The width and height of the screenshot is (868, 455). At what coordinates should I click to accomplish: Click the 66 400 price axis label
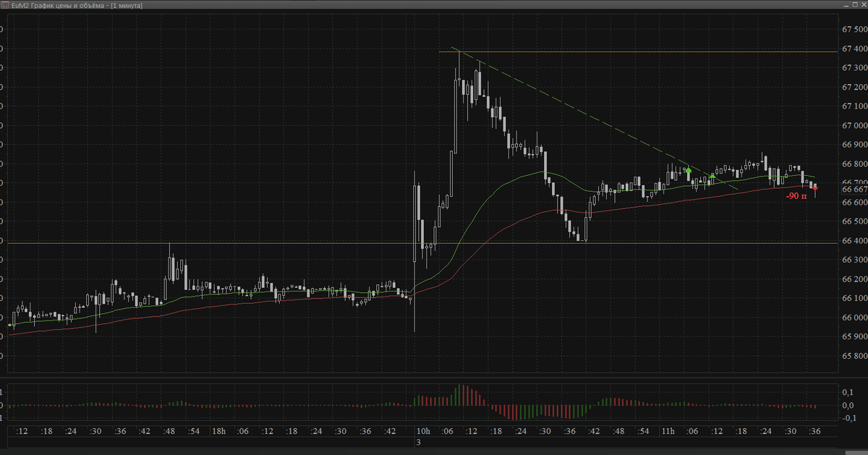(x=855, y=241)
